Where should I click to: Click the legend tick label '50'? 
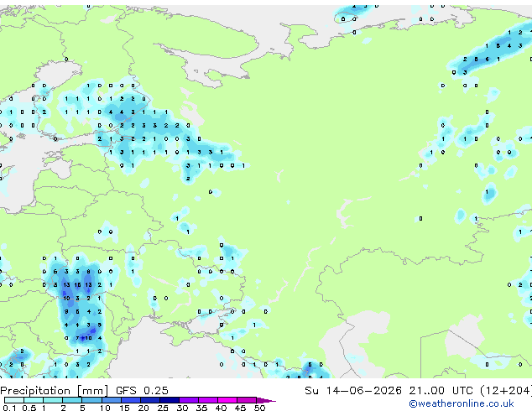259,408
